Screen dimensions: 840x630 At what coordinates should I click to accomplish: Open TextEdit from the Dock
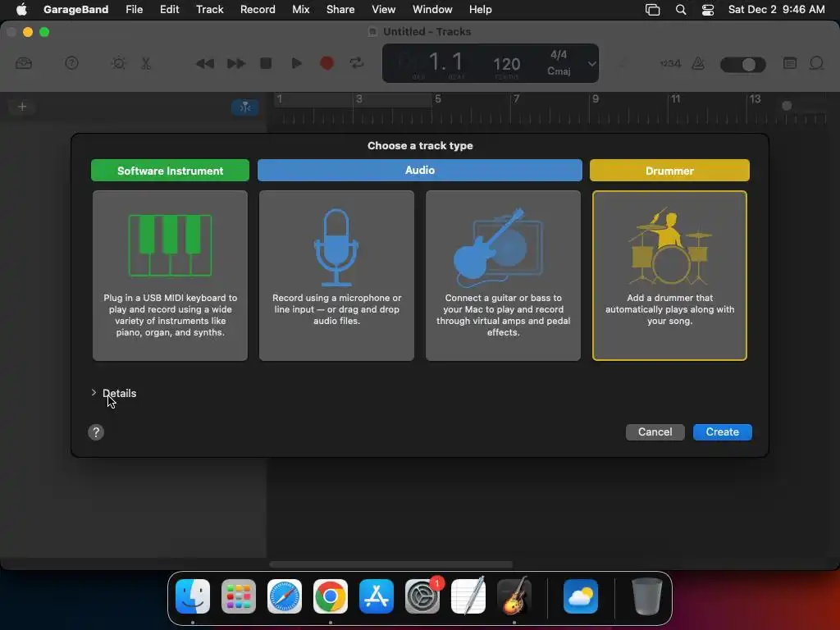tap(468, 596)
